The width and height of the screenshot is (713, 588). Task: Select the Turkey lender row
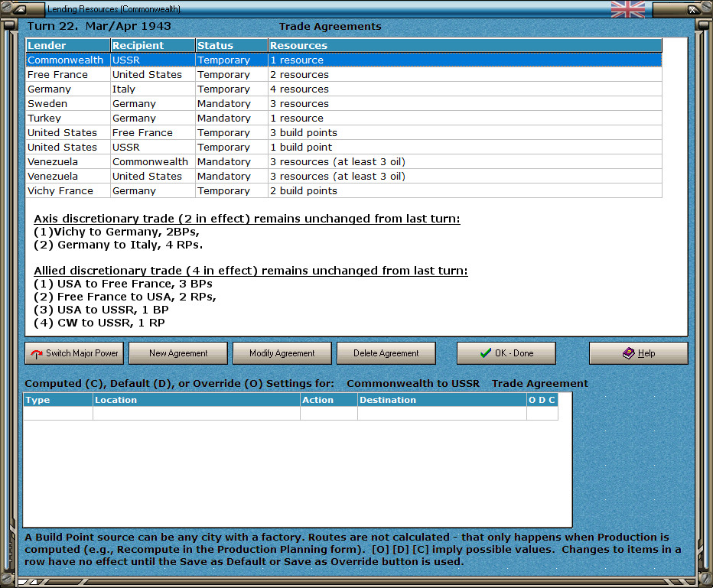click(x=343, y=119)
